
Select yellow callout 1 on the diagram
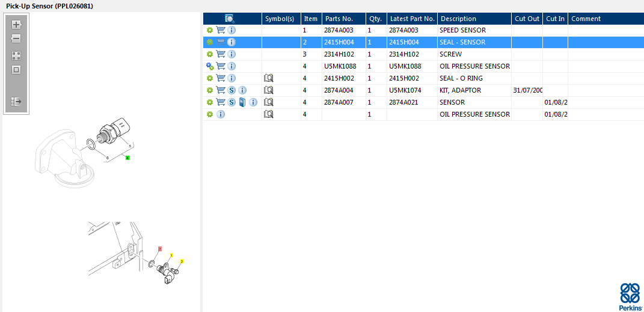[171, 255]
